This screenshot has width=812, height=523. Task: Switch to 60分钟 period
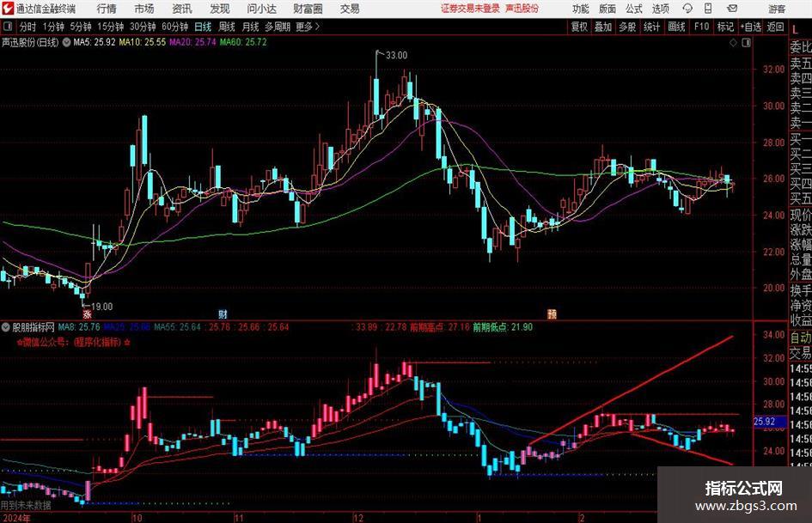point(175,27)
